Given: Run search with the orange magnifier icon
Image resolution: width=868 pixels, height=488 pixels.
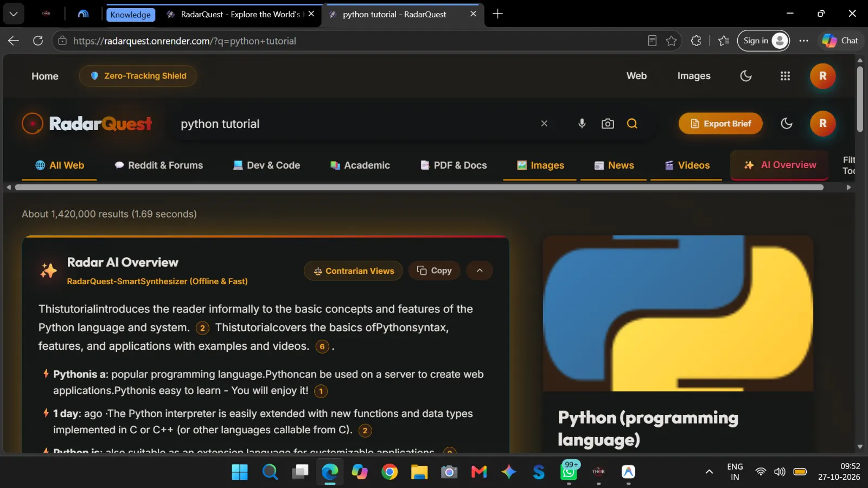Looking at the screenshot, I should pyautogui.click(x=632, y=124).
